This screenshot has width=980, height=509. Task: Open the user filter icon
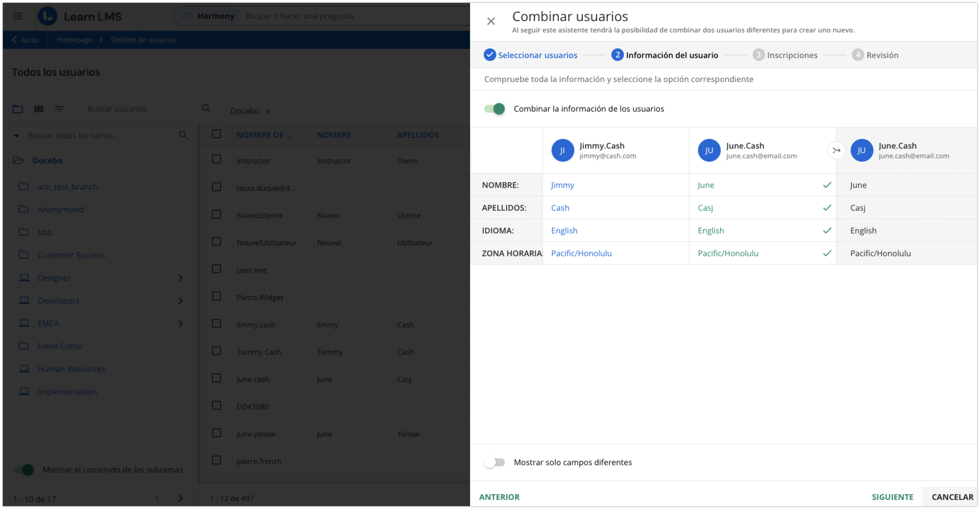59,109
